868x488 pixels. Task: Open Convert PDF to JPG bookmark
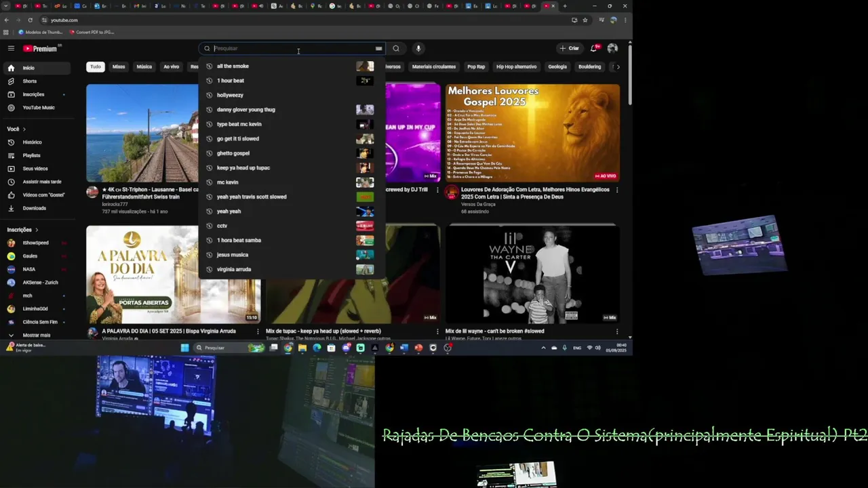(x=92, y=32)
